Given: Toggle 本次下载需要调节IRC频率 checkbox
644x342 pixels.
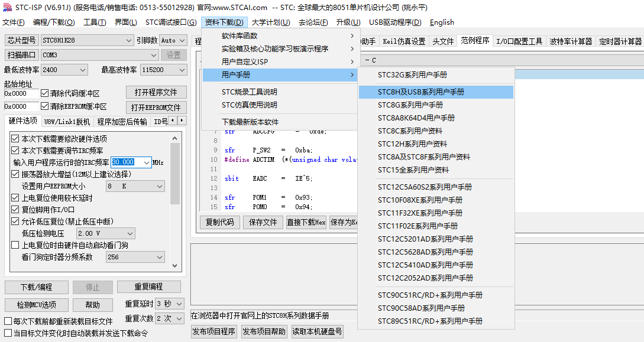Looking at the screenshot, I should [15, 151].
